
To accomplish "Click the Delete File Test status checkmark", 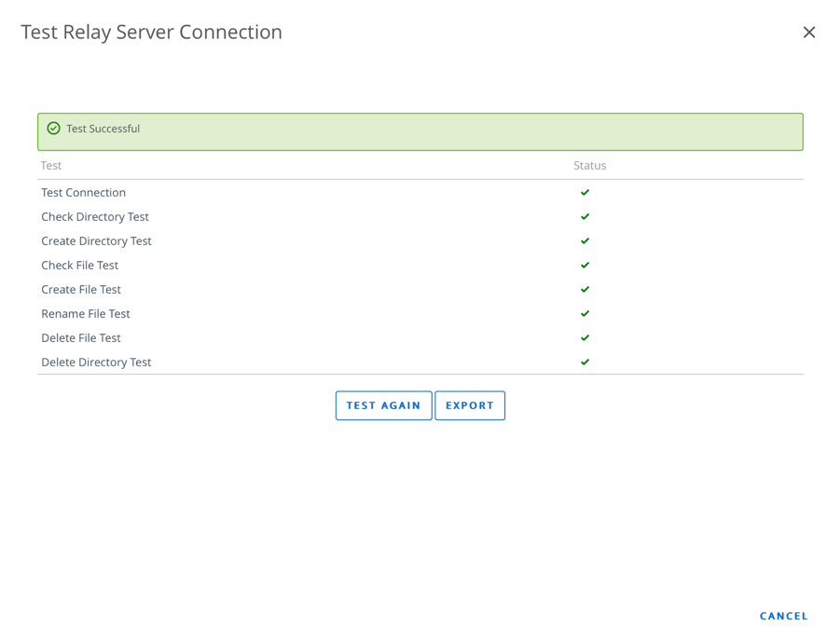I will click(585, 338).
